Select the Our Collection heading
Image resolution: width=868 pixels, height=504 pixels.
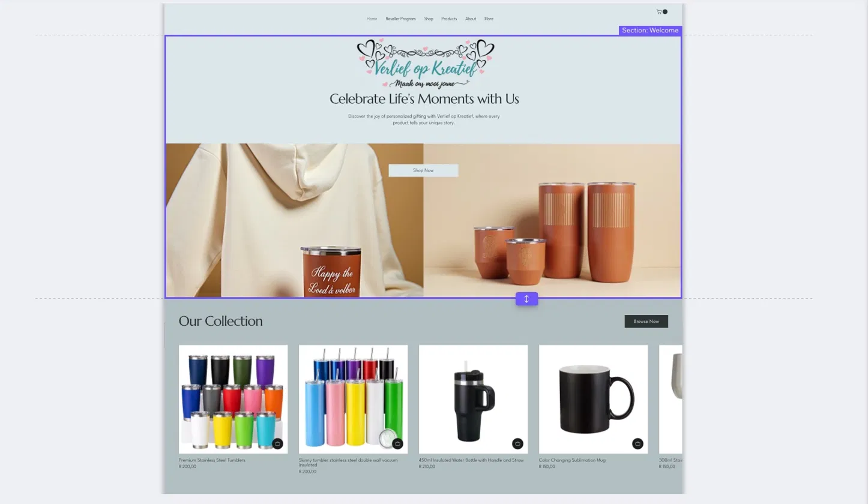[x=220, y=321]
